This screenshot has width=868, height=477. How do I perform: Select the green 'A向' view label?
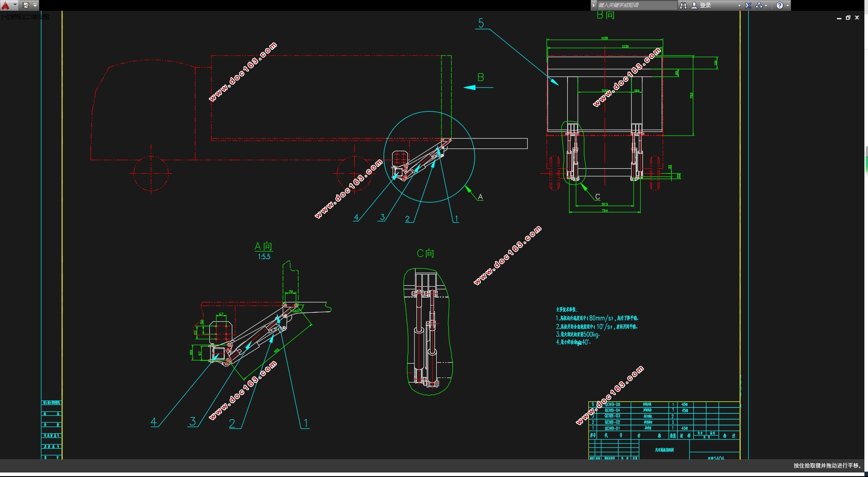(263, 246)
